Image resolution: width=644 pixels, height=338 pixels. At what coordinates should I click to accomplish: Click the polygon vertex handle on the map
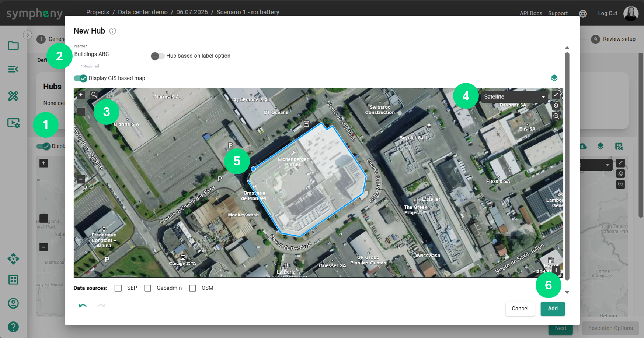[253, 169]
